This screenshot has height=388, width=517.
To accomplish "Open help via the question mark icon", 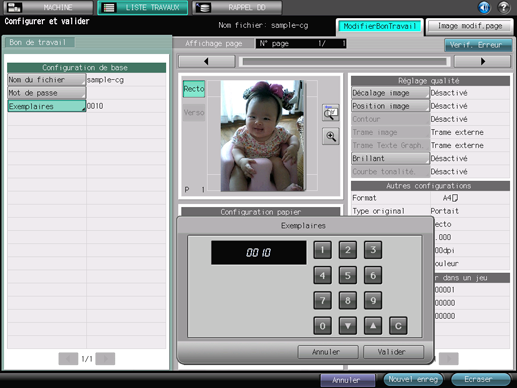I will tap(504, 7).
